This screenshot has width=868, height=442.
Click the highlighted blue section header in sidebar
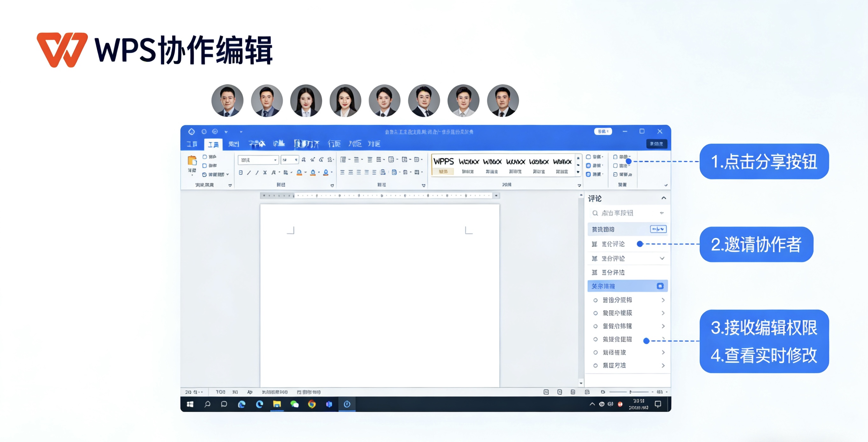click(x=627, y=286)
